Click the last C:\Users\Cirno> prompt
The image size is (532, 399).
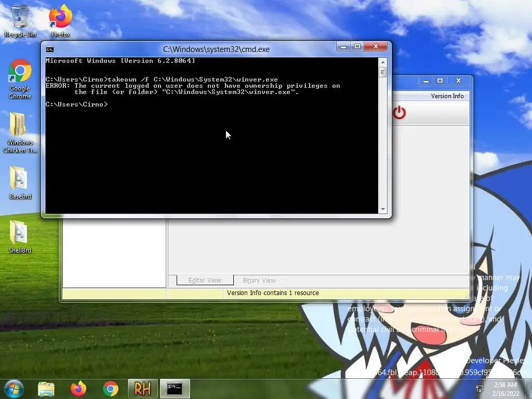coord(76,104)
